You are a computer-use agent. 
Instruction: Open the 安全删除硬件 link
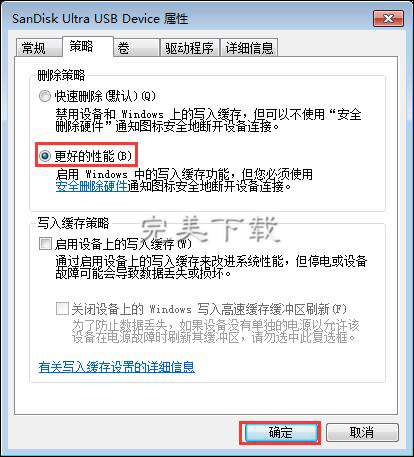92,186
